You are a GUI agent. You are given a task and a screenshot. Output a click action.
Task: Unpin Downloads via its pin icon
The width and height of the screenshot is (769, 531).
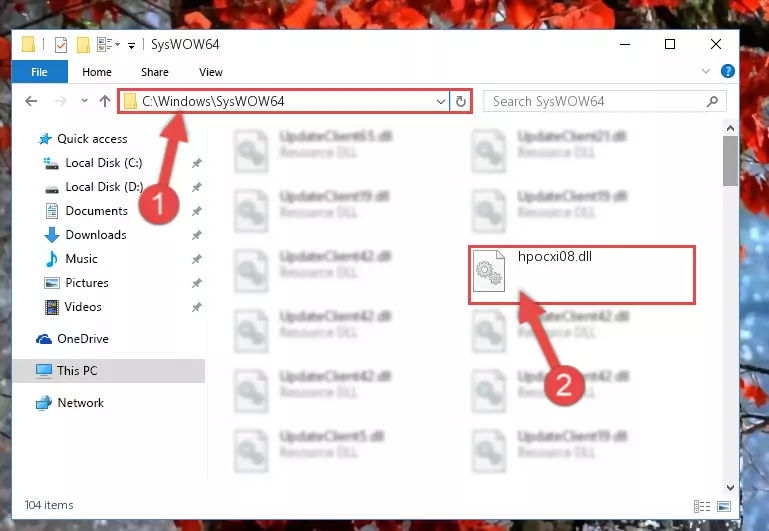[197, 235]
